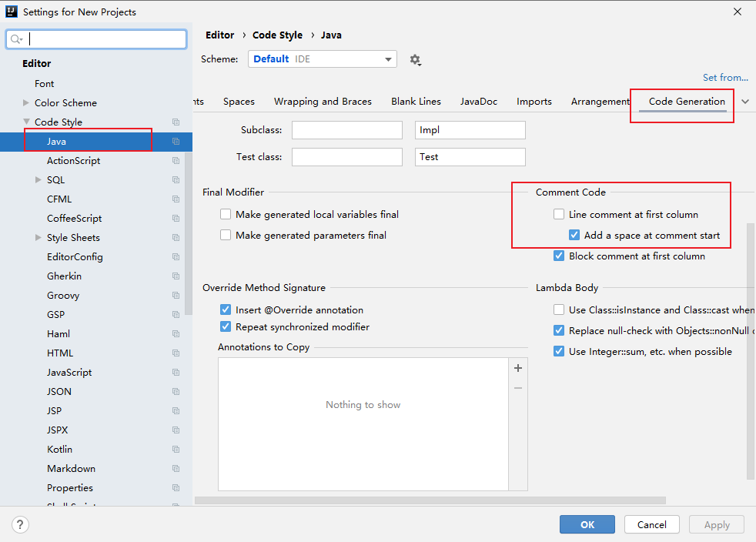Switch to the Wrapping and Braces tab

click(x=323, y=102)
